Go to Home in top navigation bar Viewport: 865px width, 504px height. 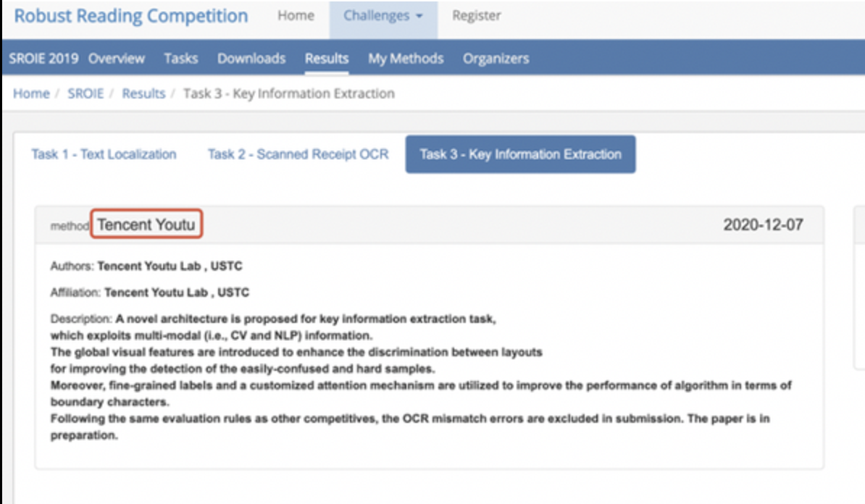point(296,16)
